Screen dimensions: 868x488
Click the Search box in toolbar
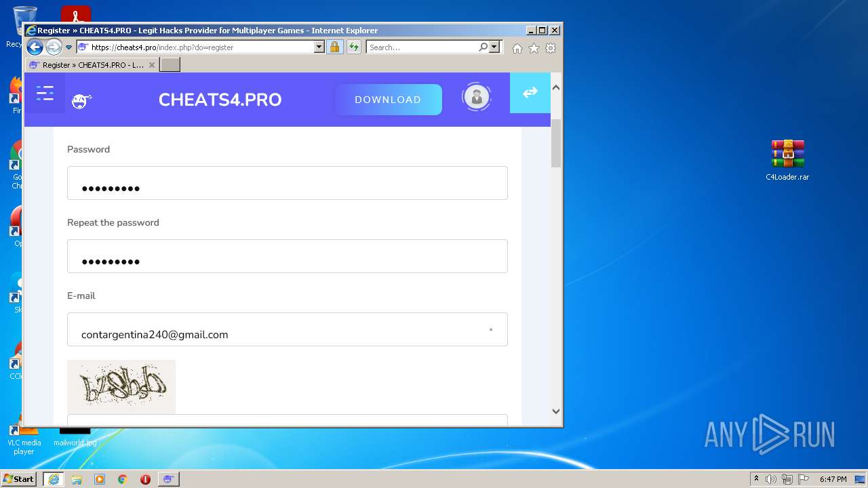[x=422, y=47]
